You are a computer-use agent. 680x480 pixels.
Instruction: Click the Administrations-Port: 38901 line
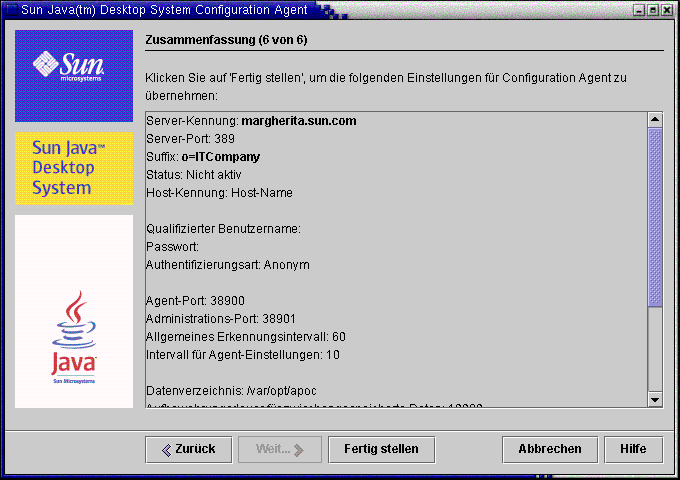(221, 319)
